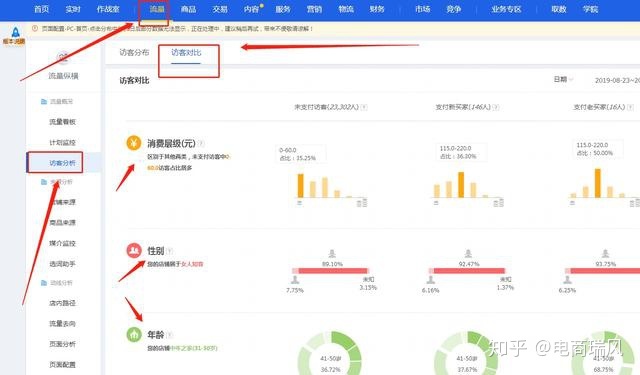Switch to the 竞争 navigation tab
Screen dimensions: 640x375
click(x=454, y=9)
